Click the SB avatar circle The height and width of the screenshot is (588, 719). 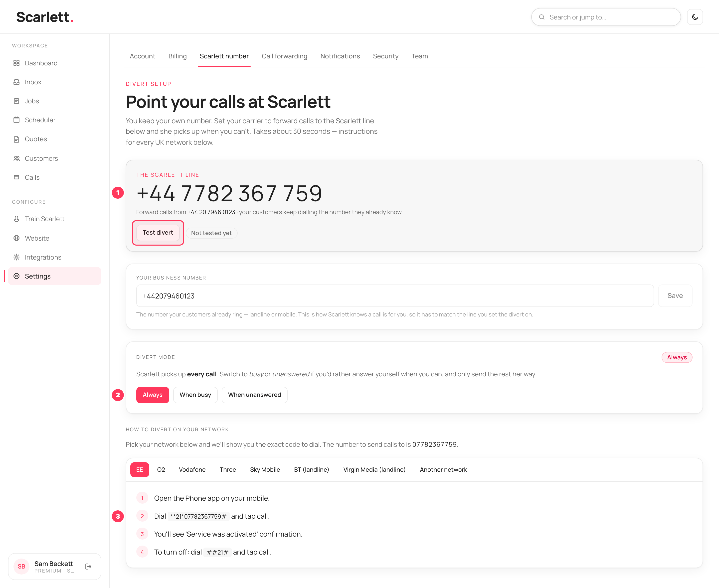click(21, 566)
